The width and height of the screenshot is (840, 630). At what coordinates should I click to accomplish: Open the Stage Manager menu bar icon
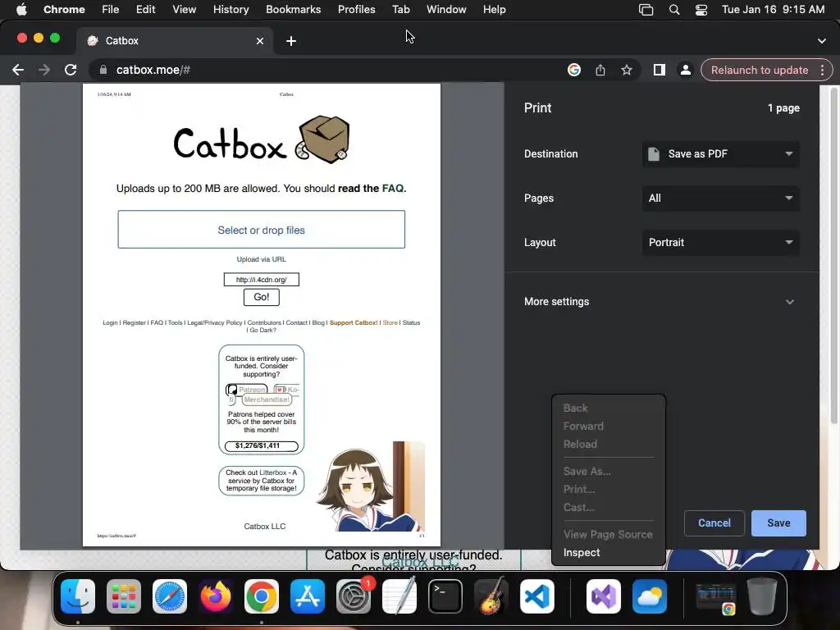tap(646, 10)
